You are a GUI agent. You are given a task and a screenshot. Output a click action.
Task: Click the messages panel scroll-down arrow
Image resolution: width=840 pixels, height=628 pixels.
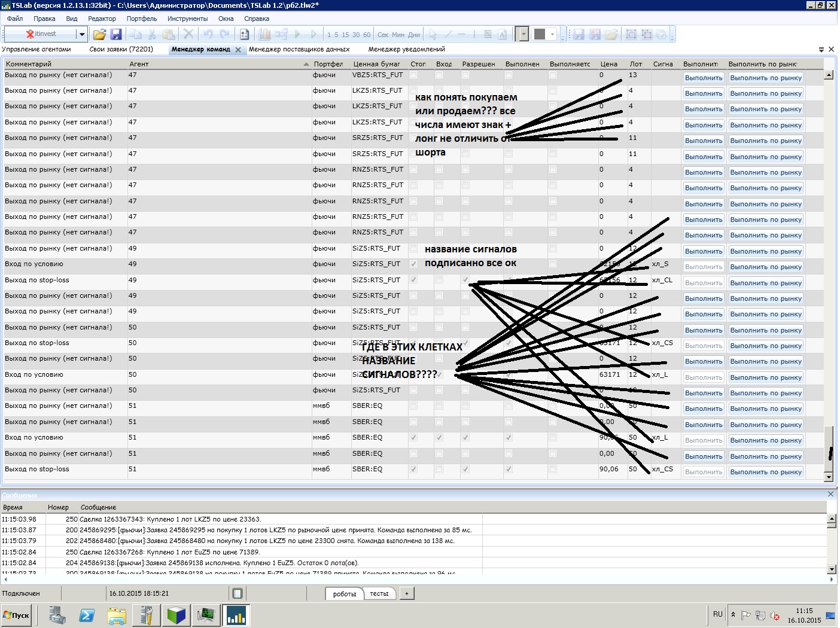[x=832, y=569]
